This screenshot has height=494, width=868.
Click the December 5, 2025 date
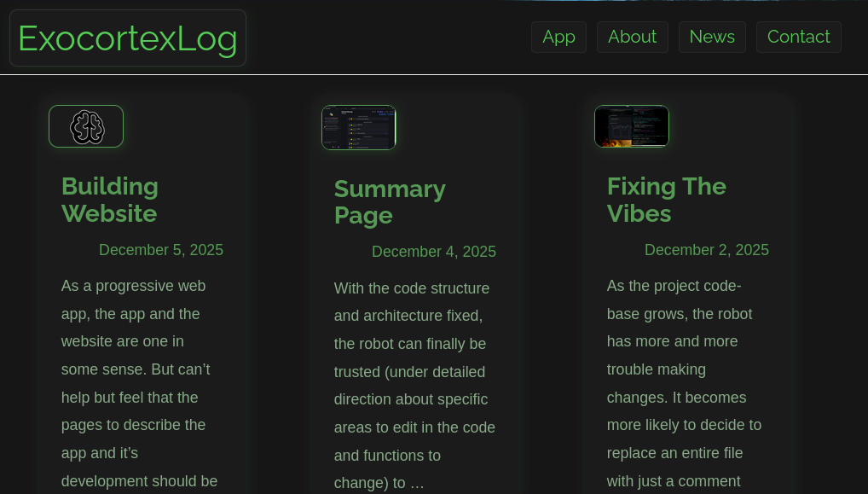[161, 250]
